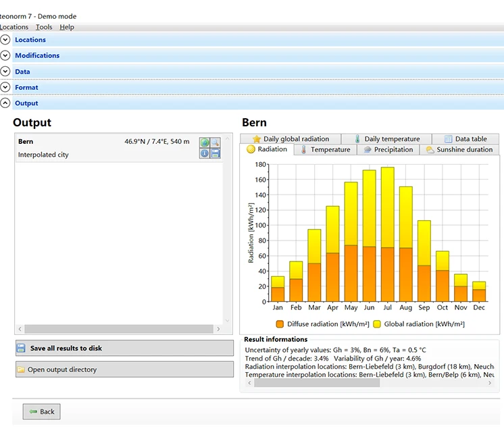This screenshot has height=439, width=504.
Task: Select the Radiation tab
Action: [267, 149]
